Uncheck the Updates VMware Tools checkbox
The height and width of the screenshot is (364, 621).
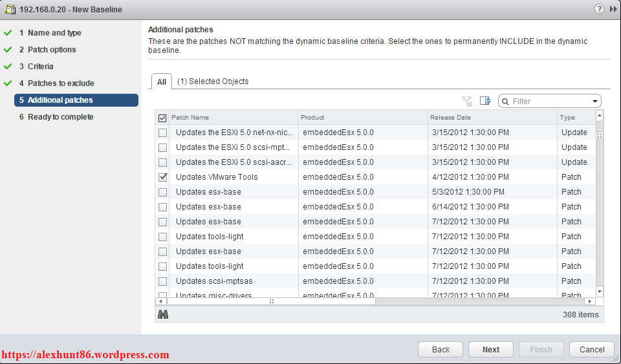pyautogui.click(x=163, y=177)
